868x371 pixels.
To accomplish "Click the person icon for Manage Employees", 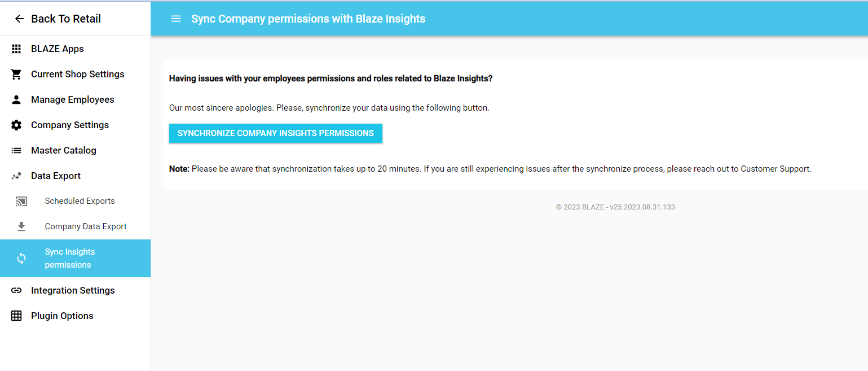I will (16, 99).
